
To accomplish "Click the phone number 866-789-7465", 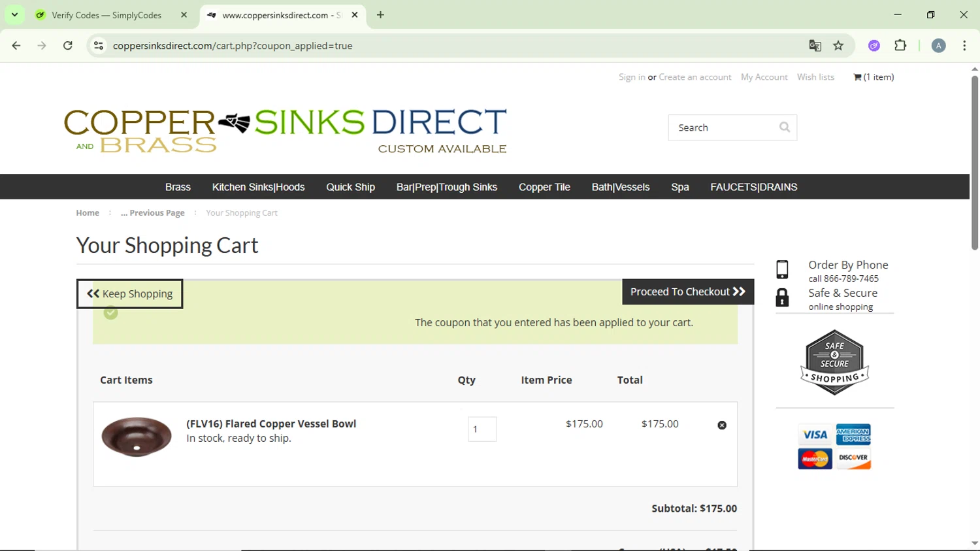I will click(x=851, y=278).
